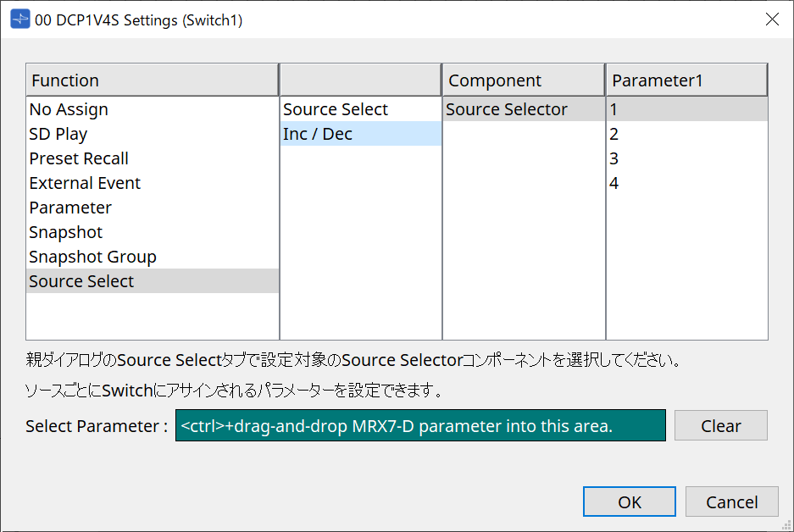
Task: Select Parameter1 value "1"
Action: 614,109
